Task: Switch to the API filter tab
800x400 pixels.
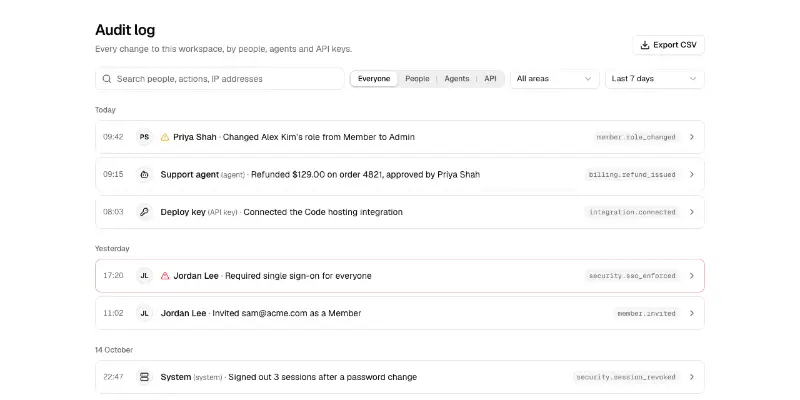Action: coord(490,79)
